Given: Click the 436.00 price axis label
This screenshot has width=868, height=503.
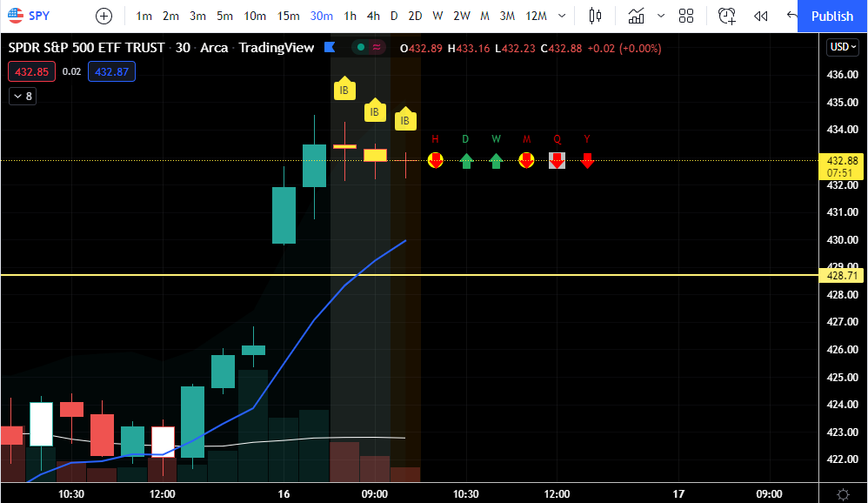Looking at the screenshot, I should [842, 75].
